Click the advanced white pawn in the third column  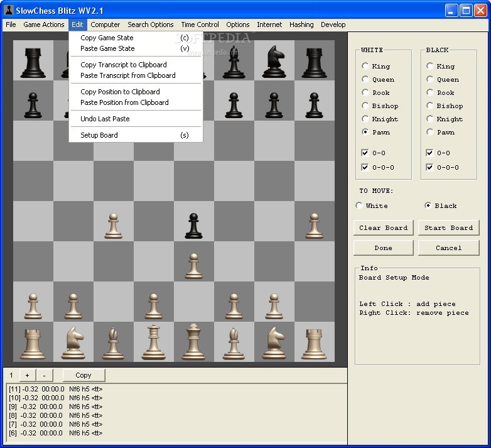click(x=114, y=226)
